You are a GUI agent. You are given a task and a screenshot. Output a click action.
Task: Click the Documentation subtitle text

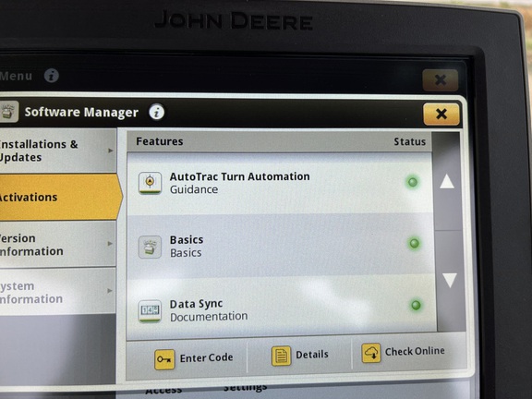point(209,317)
